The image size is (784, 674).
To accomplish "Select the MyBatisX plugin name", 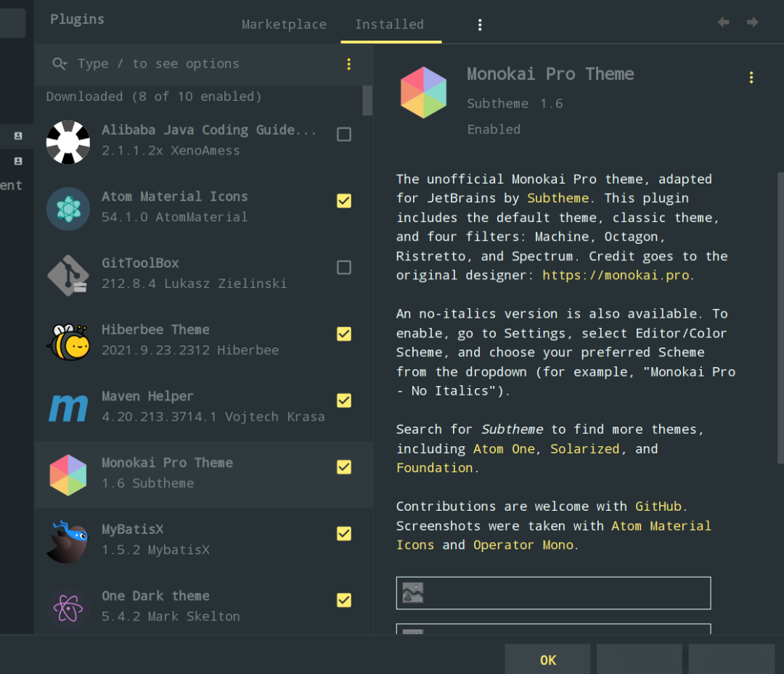I will pyautogui.click(x=133, y=529).
